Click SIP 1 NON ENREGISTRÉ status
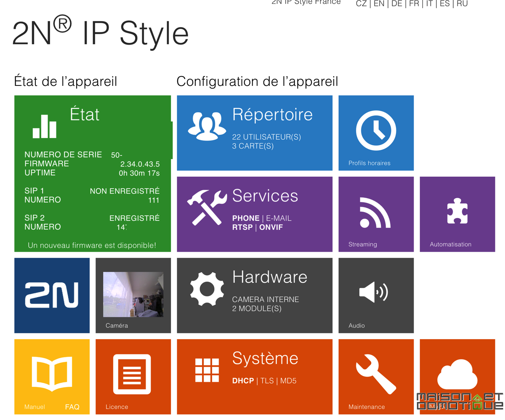Screen dimensions: 505x420 [125, 191]
